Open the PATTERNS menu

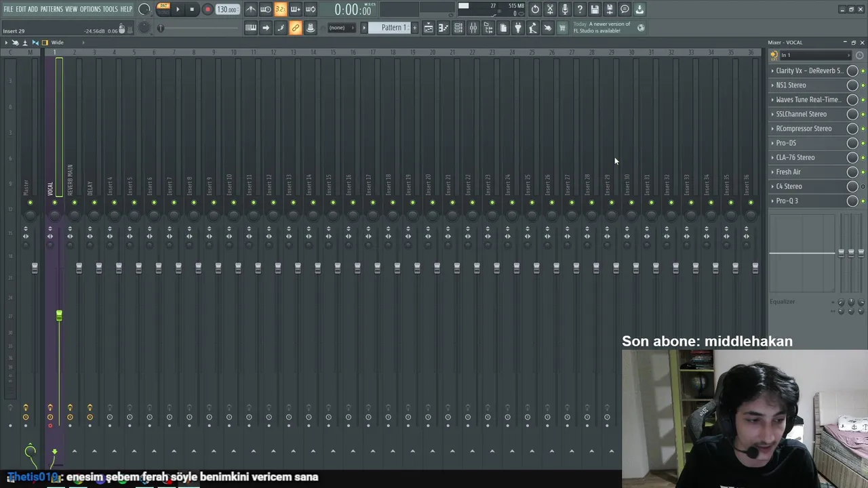coord(52,9)
